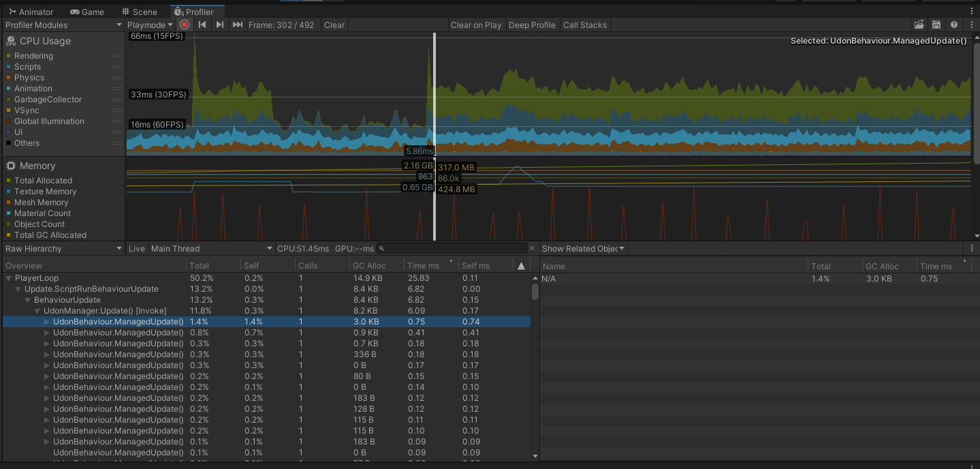This screenshot has height=469, width=980.
Task: Click the hierarchy list vertical scrollbar thumb
Action: tap(535, 292)
